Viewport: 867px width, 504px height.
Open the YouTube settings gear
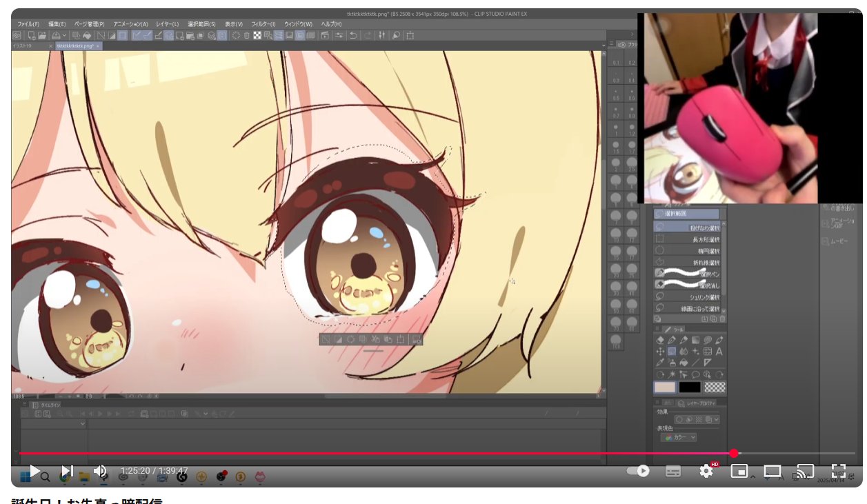706,471
